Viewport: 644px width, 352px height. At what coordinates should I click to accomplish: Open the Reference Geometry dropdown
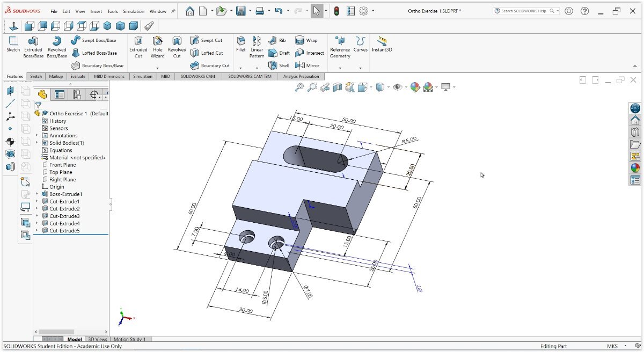340,68
